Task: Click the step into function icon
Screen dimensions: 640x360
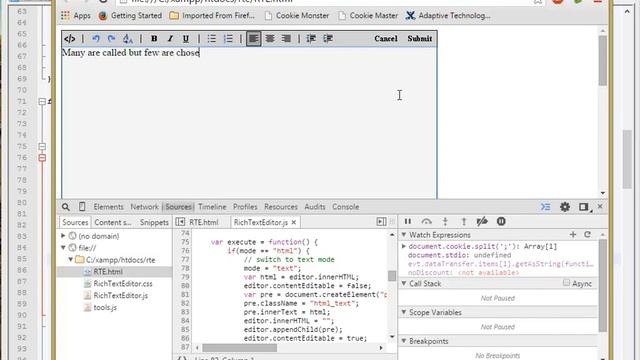Action: pyautogui.click(x=445, y=221)
